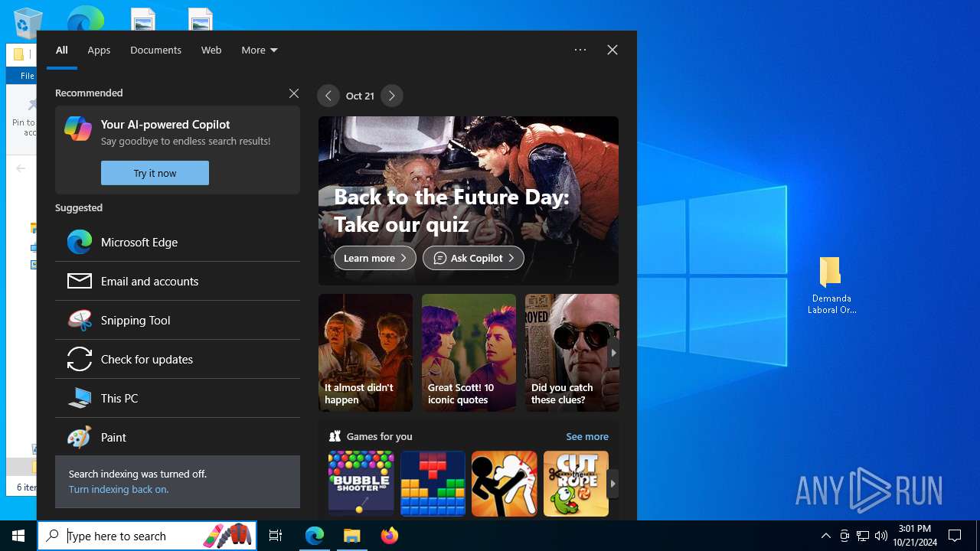The width and height of the screenshot is (980, 551).
Task: Click the Copilot logo in Recommended card
Action: pyautogui.click(x=78, y=129)
